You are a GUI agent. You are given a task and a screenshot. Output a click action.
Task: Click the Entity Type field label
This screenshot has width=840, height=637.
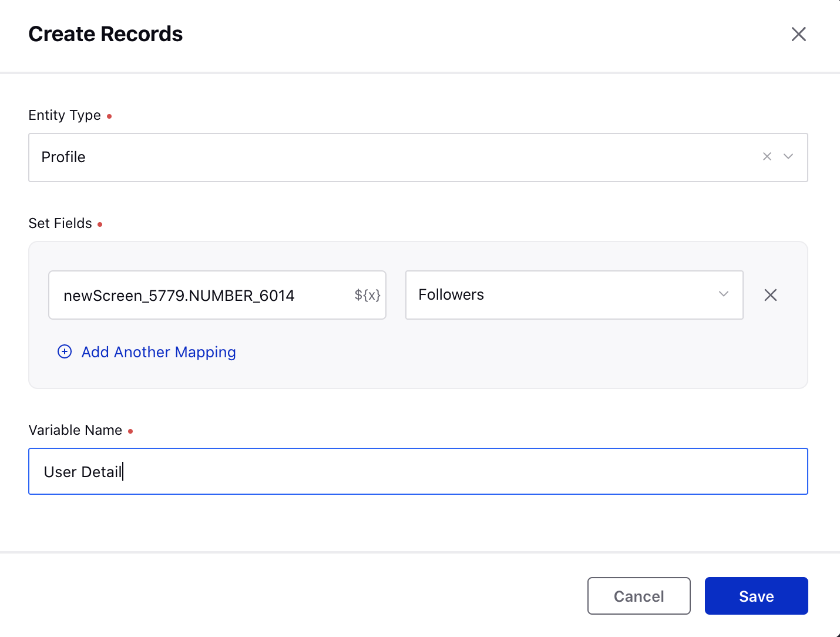pos(65,115)
